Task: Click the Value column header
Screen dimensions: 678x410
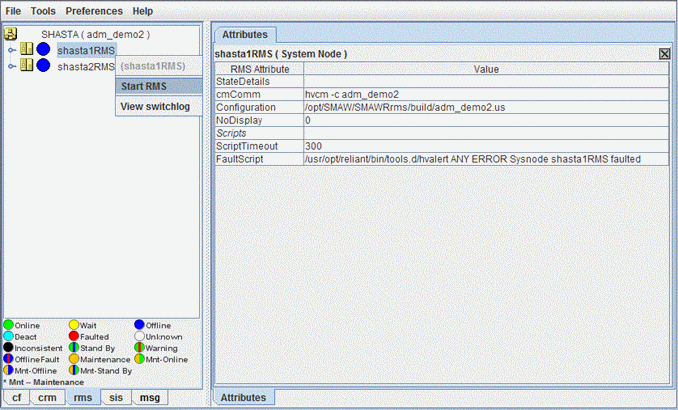Action: [x=486, y=69]
